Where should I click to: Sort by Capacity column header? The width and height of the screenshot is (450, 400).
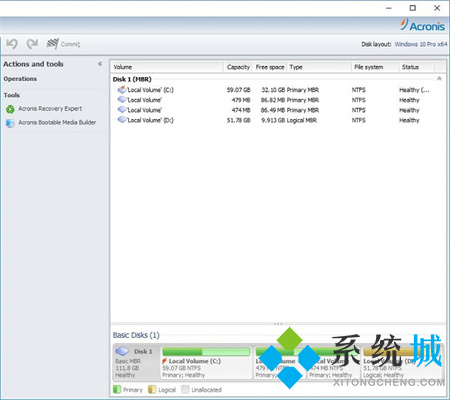coord(238,67)
